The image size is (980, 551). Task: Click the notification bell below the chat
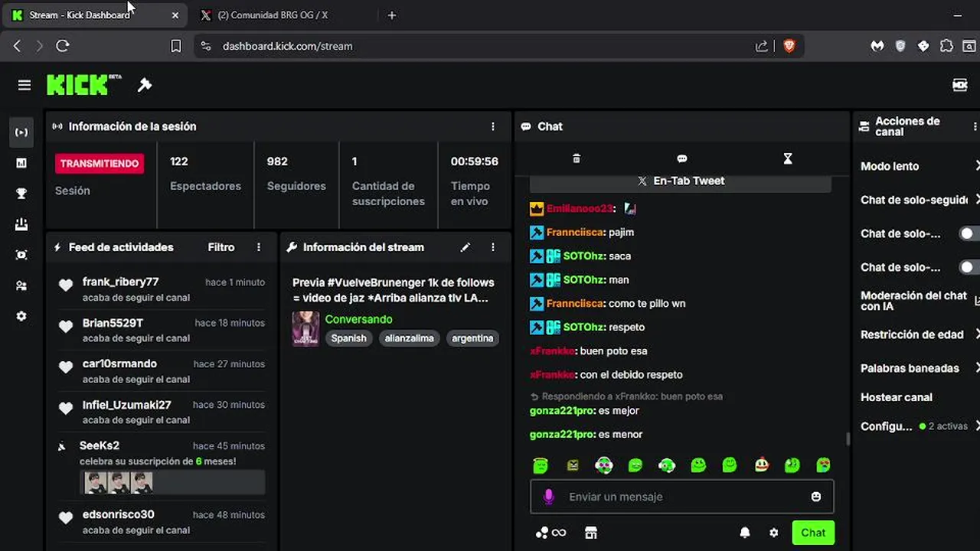745,533
